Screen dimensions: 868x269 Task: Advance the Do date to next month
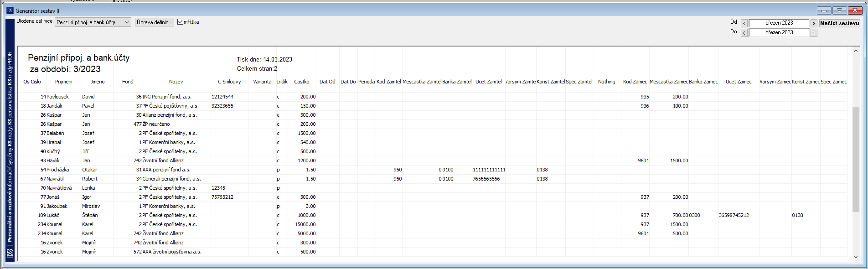point(814,33)
